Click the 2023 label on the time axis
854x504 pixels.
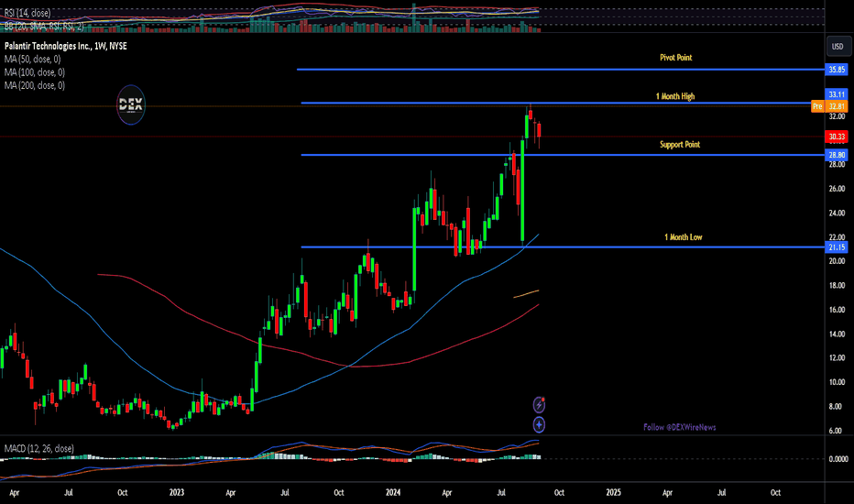click(177, 493)
